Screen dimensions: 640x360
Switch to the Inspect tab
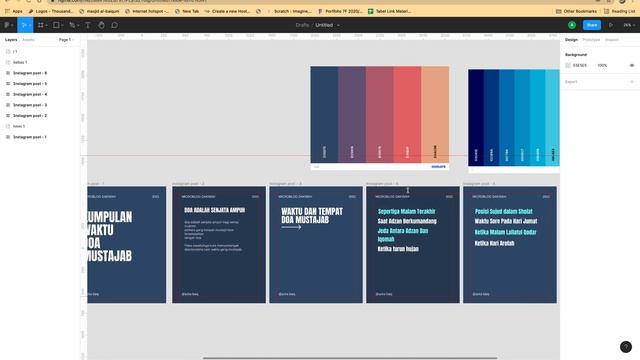(611, 40)
